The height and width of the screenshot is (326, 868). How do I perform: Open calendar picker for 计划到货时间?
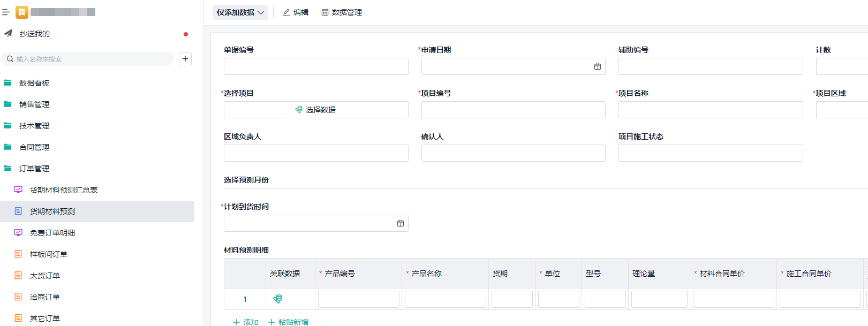(400, 223)
